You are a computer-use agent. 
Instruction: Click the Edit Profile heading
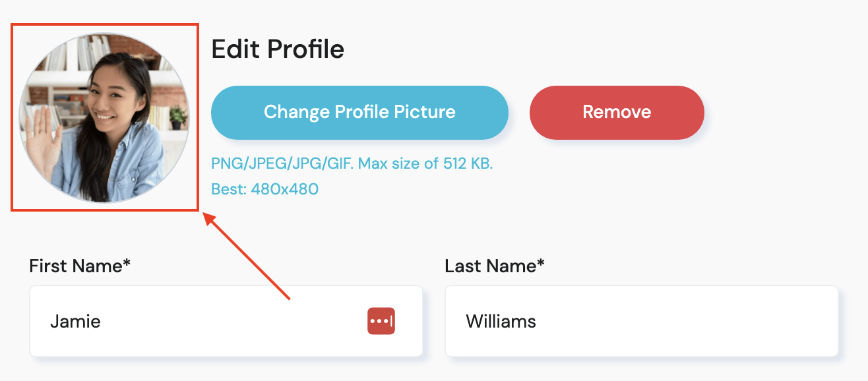(278, 49)
